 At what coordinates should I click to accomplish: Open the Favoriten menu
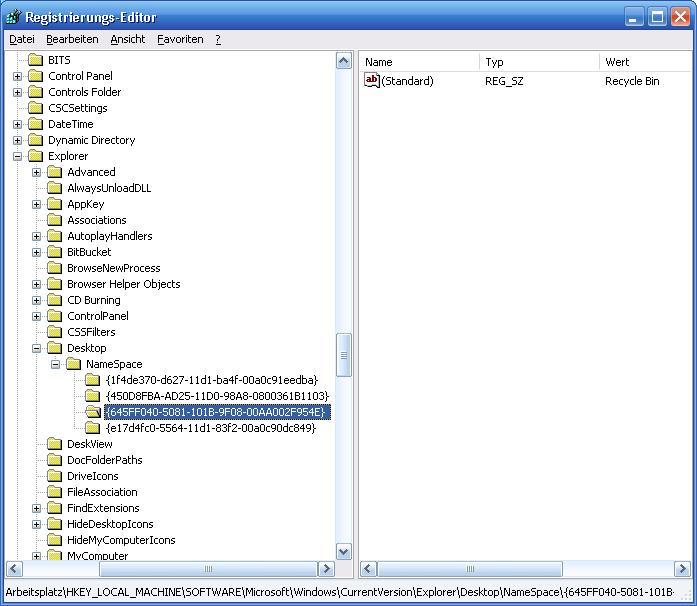(180, 39)
